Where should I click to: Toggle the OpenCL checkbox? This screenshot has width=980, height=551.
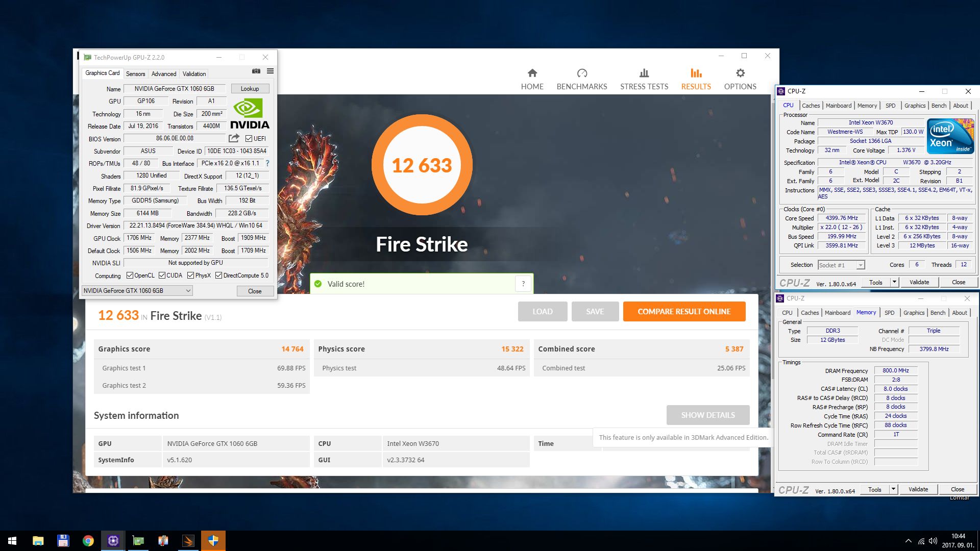click(130, 275)
